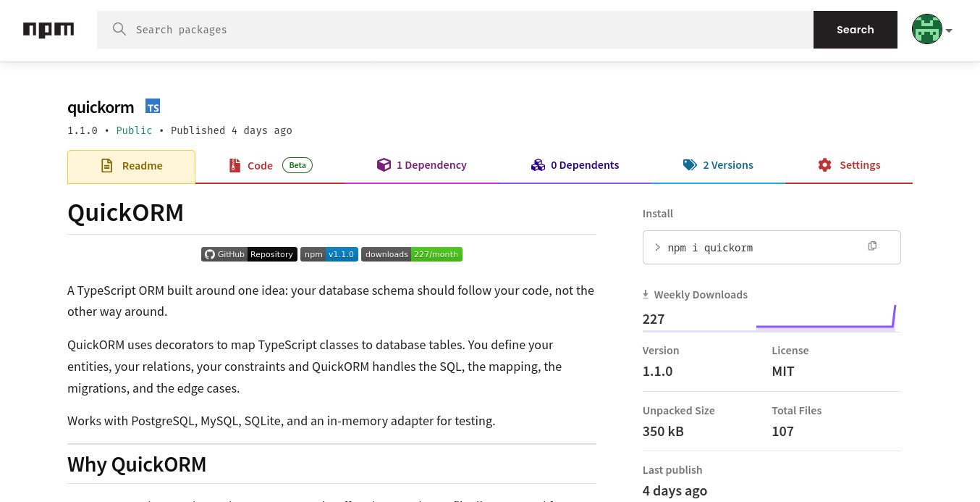Click the Settings gear icon
980x502 pixels.
coord(824,165)
